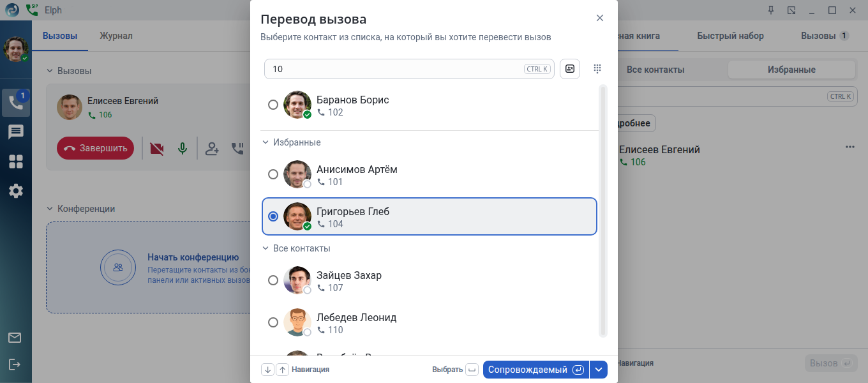Click the contact card icon beside search
868x383 pixels.
570,69
